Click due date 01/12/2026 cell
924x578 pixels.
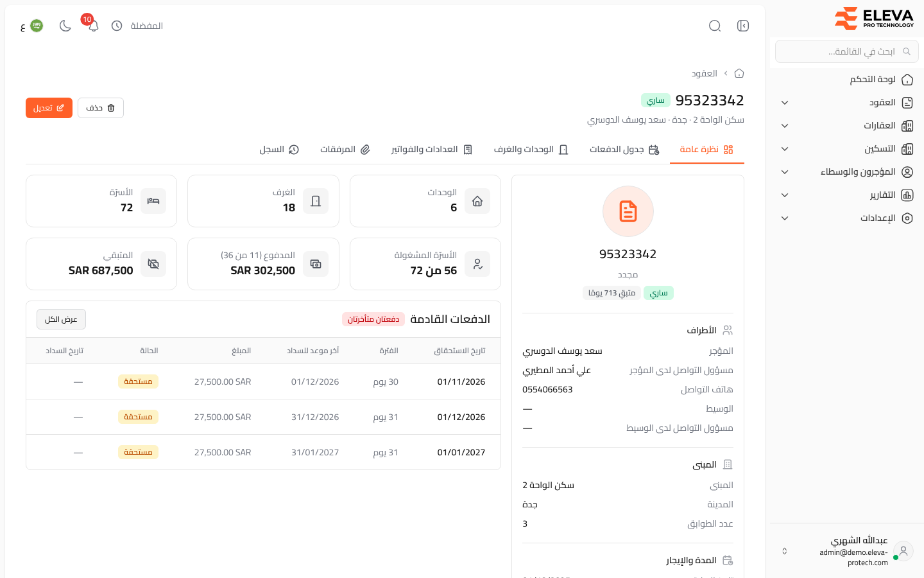pyautogui.click(x=461, y=417)
